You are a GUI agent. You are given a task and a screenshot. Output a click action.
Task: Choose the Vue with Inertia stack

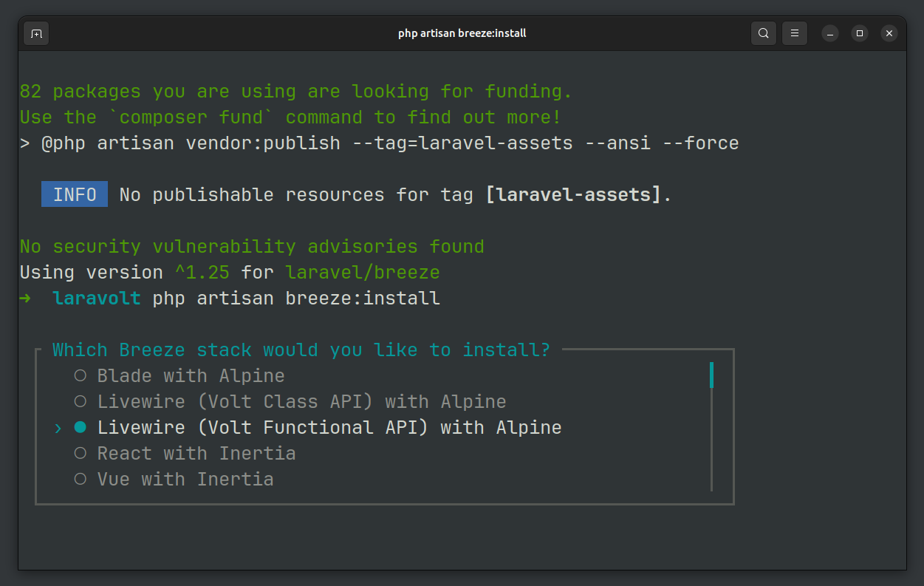click(x=185, y=480)
